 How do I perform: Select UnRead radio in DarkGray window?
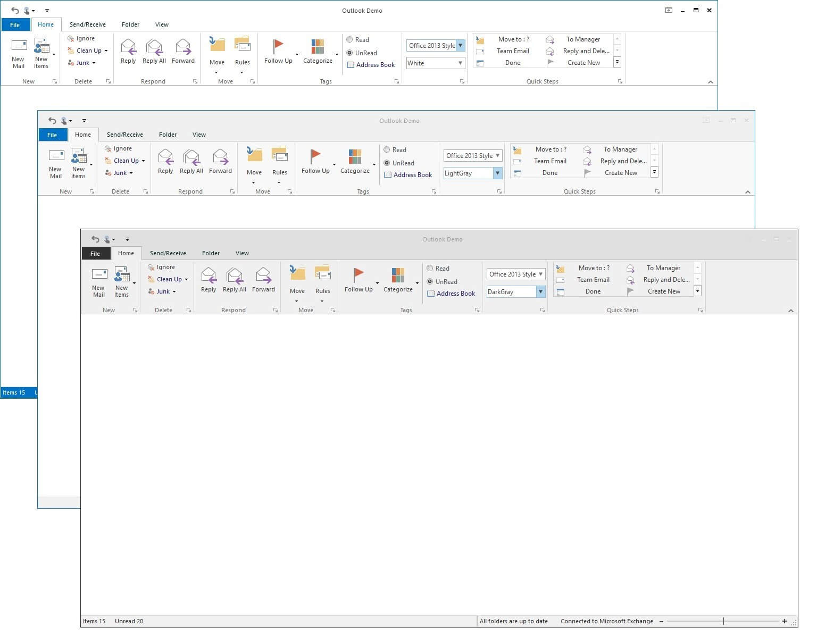(x=430, y=282)
